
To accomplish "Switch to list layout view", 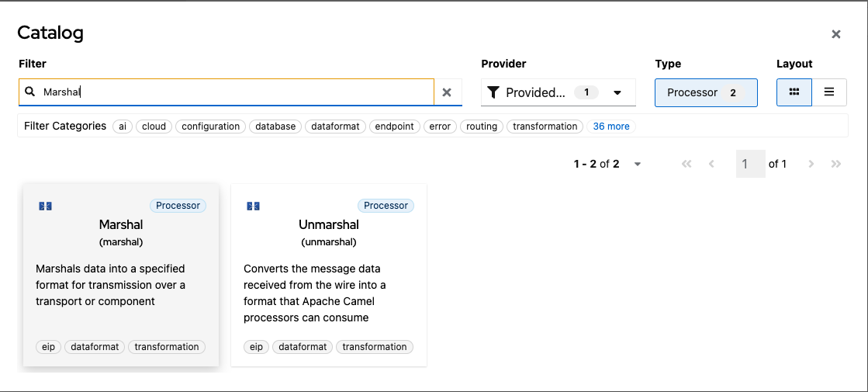I will click(x=829, y=92).
